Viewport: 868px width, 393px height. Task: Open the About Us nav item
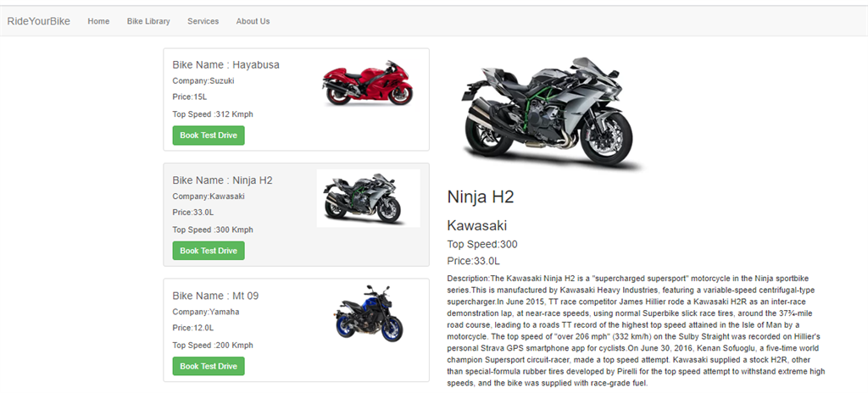coord(253,21)
